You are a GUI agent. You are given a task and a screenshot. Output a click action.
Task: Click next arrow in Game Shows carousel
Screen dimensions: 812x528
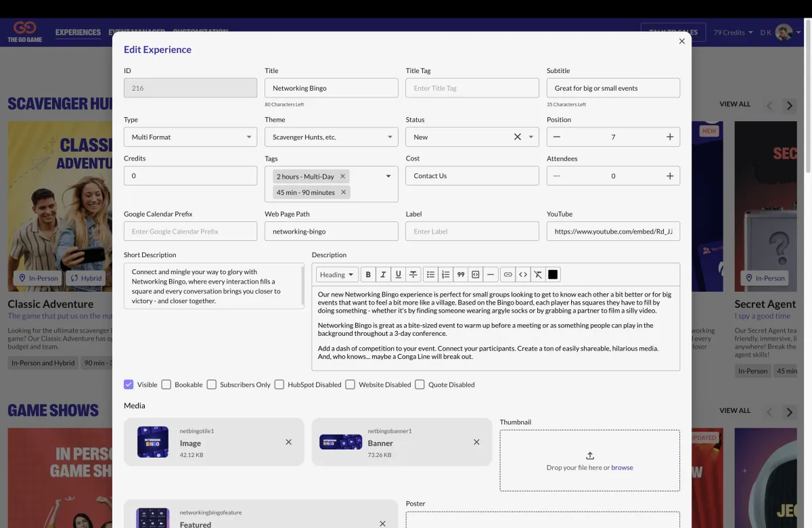[x=789, y=412]
